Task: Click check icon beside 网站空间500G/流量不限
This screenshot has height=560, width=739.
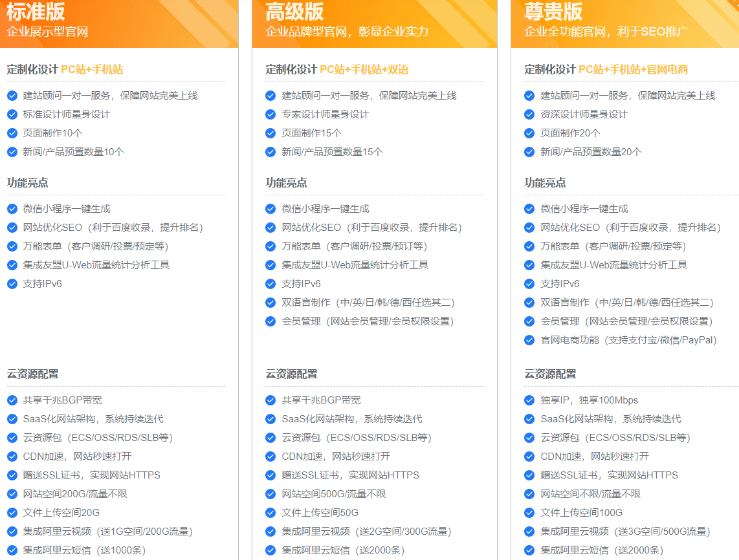Action: coord(270,494)
